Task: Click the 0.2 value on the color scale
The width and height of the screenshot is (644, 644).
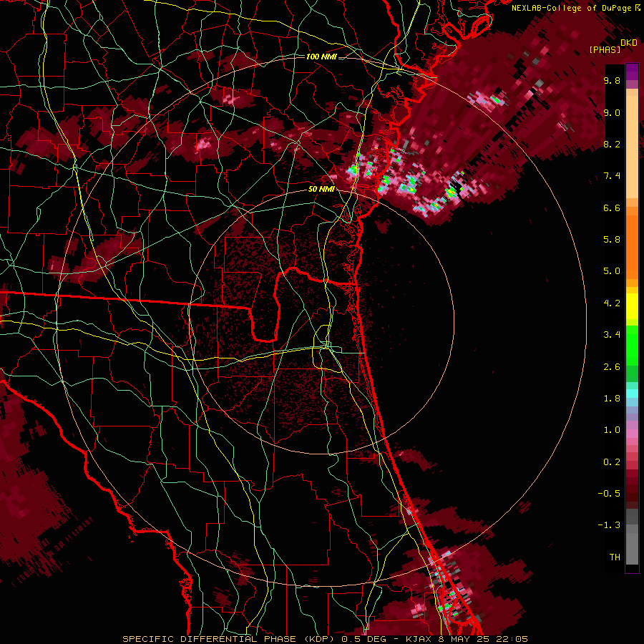Action: [x=612, y=462]
